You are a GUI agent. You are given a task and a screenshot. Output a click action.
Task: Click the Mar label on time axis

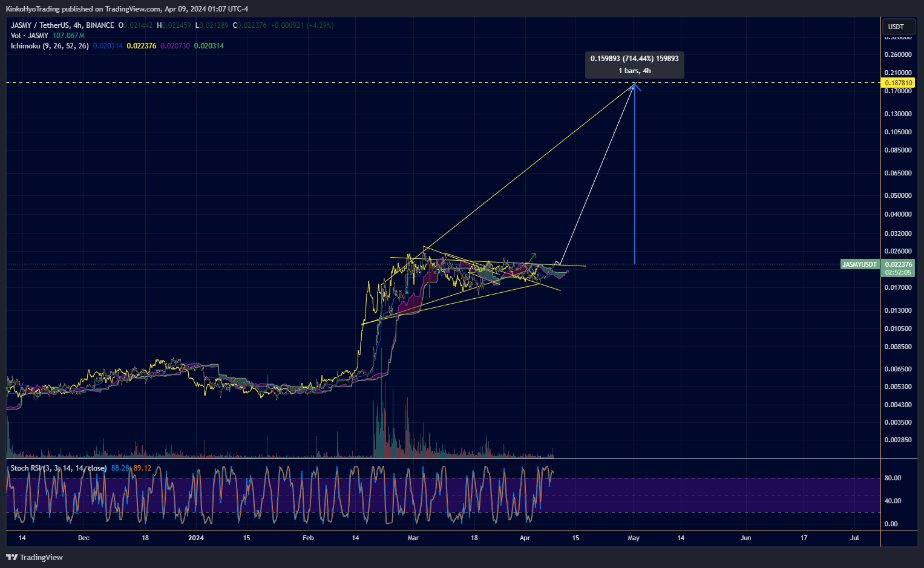pos(413,538)
